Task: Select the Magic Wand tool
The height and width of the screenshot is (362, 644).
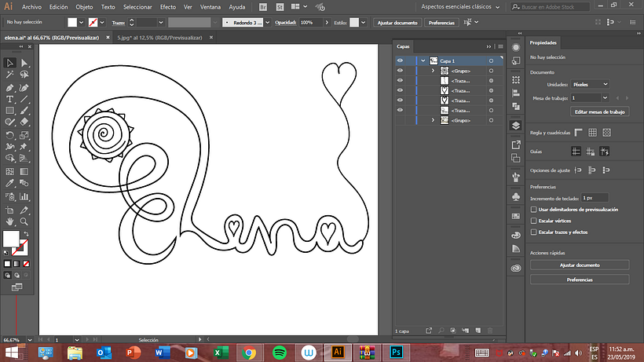Action: click(10, 75)
